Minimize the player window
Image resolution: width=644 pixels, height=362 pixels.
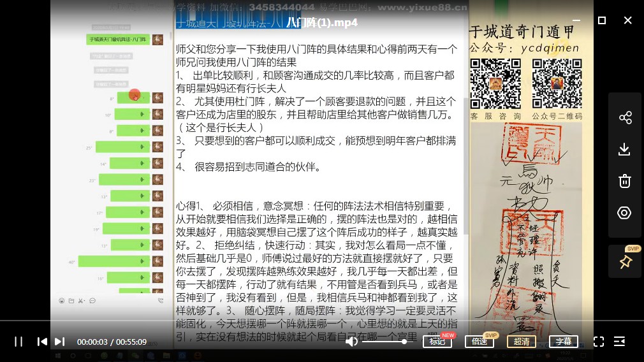576,20
